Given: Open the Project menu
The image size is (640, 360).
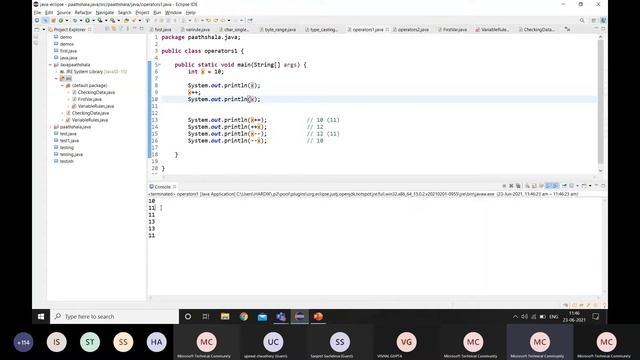Looking at the screenshot, I should tap(142, 13).
